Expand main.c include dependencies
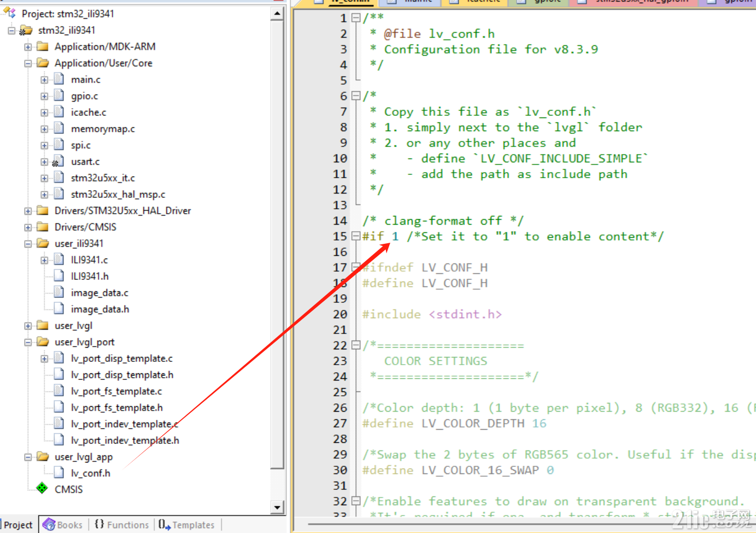The height and width of the screenshot is (533, 756). (44, 80)
